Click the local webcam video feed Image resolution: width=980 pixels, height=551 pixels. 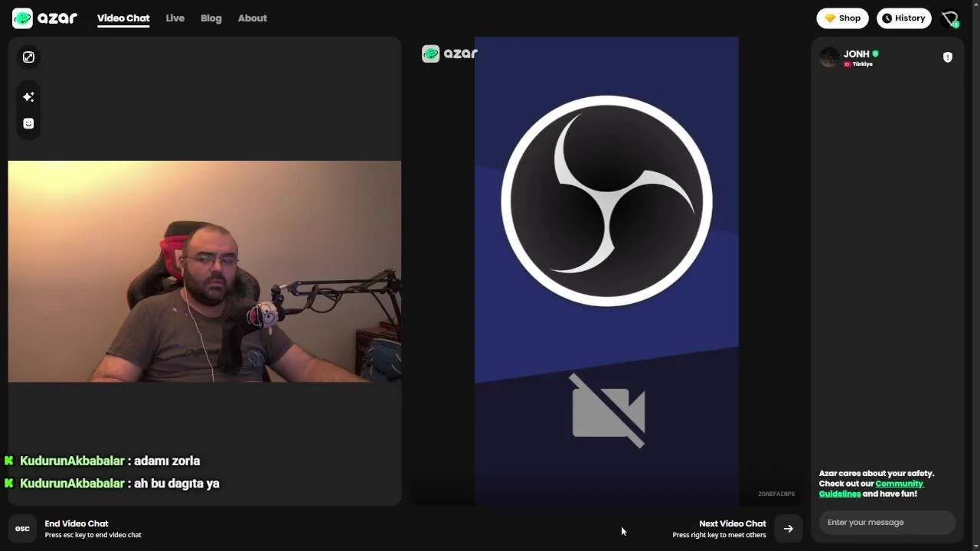(204, 271)
